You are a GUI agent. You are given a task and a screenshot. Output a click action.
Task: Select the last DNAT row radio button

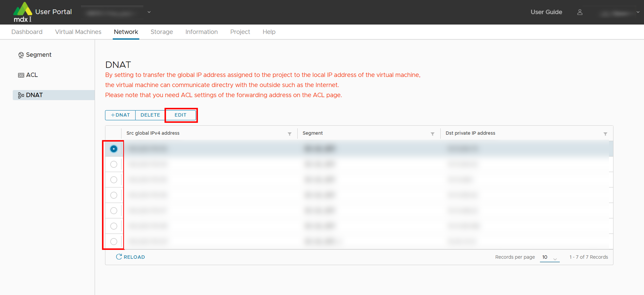click(114, 242)
